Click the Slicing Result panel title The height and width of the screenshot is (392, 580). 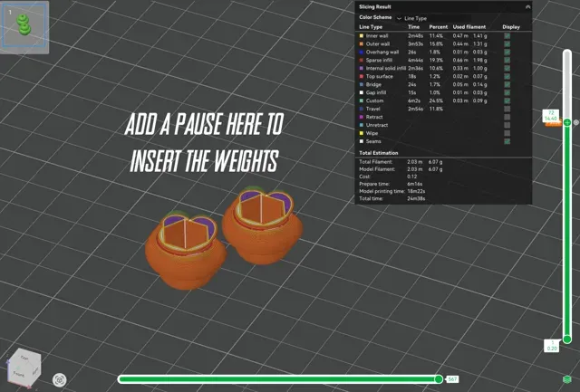(374, 7)
